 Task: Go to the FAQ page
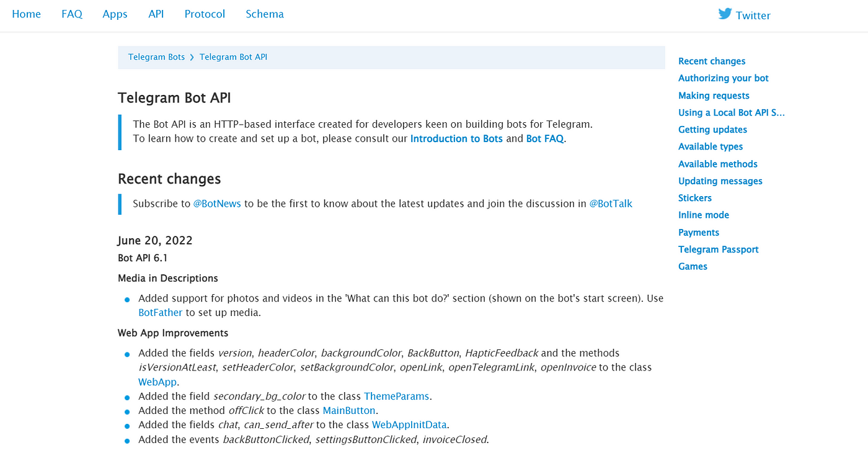[x=72, y=14]
